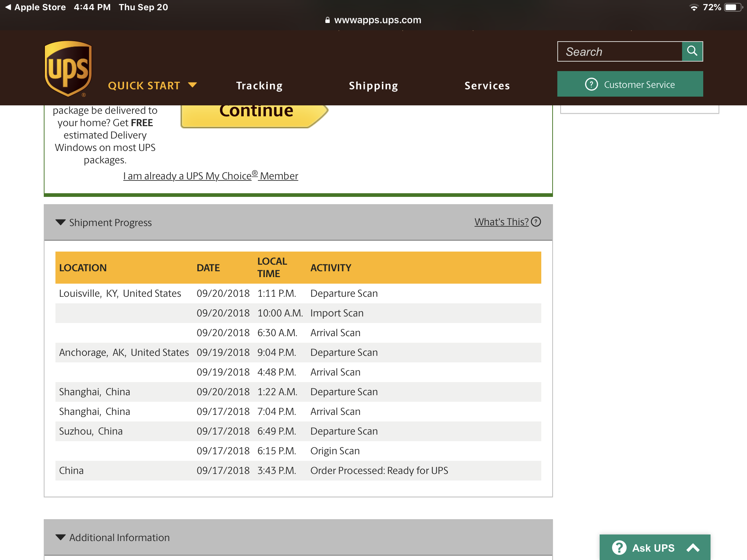747x560 pixels.
Task: Tap the Wi-Fi status icon
Action: click(694, 7)
